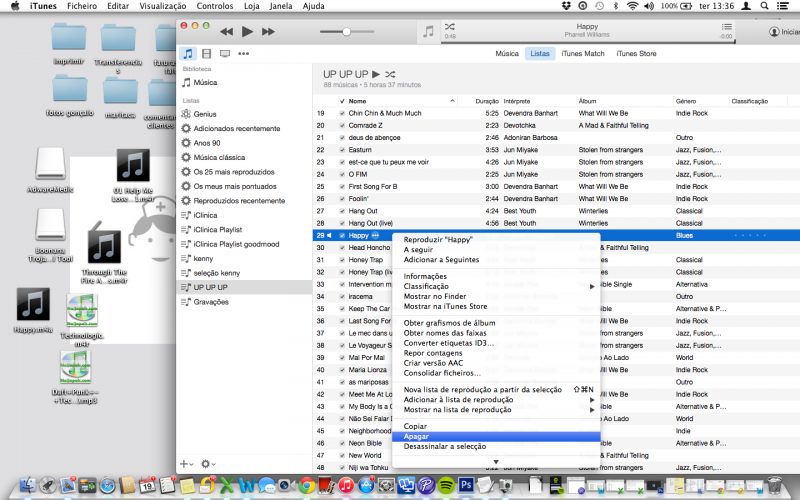Choose Apagar in the context menu
The width and height of the screenshot is (800, 500).
point(496,436)
